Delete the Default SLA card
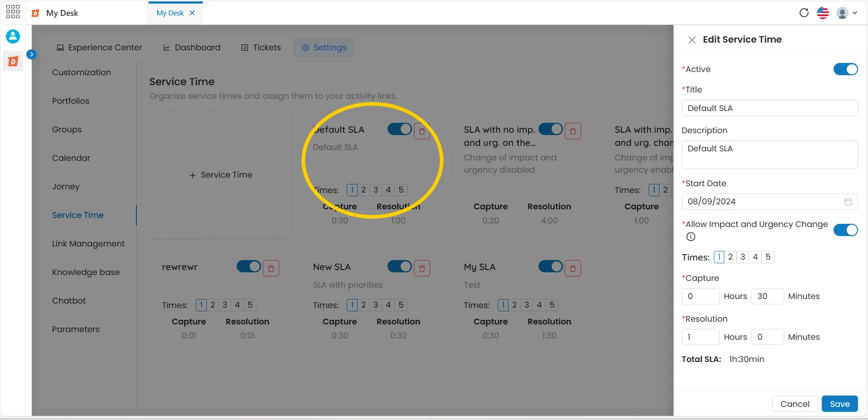Screen dimensions: 868x420 [x=422, y=131]
